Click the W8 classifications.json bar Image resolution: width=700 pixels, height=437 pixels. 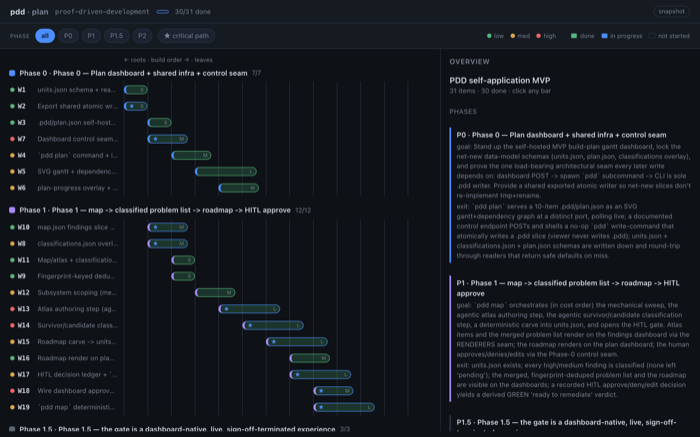(x=167, y=243)
